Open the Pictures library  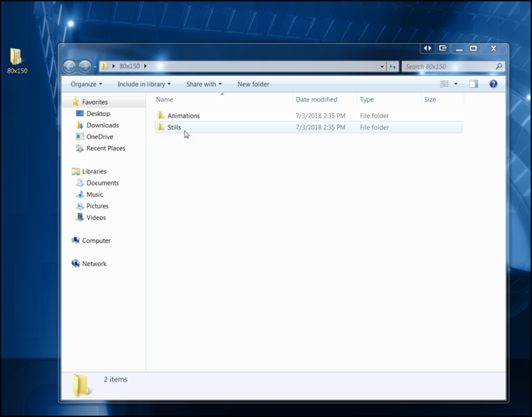coord(98,206)
